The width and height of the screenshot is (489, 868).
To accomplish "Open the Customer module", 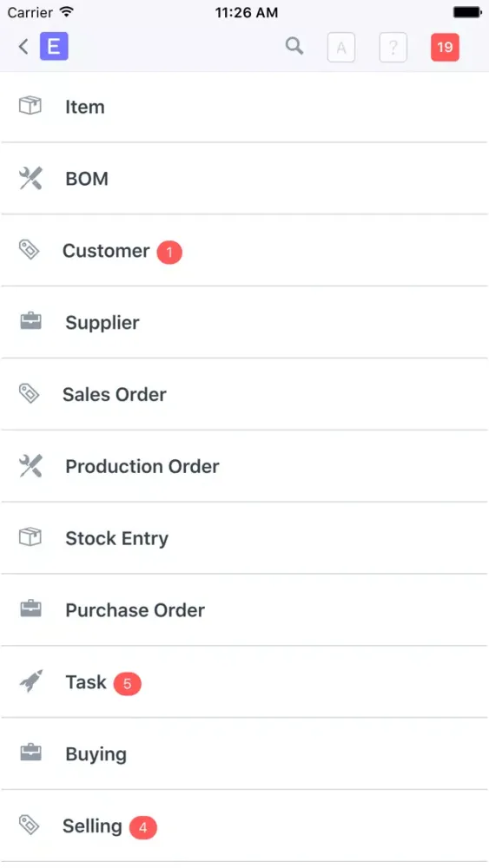I will click(x=244, y=250).
